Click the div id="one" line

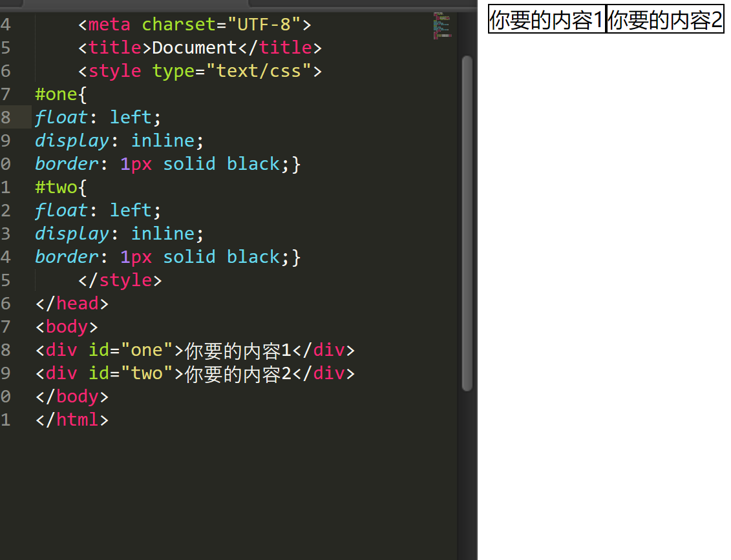pos(195,350)
